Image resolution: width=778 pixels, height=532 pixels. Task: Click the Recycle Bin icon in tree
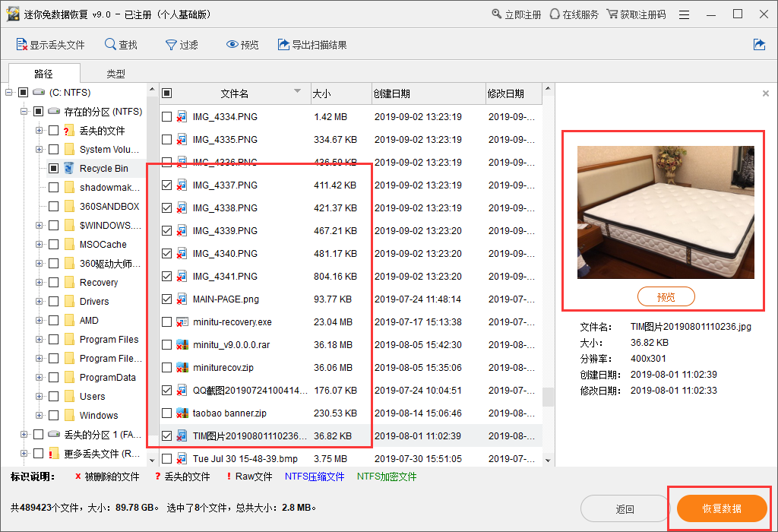pyautogui.click(x=69, y=168)
